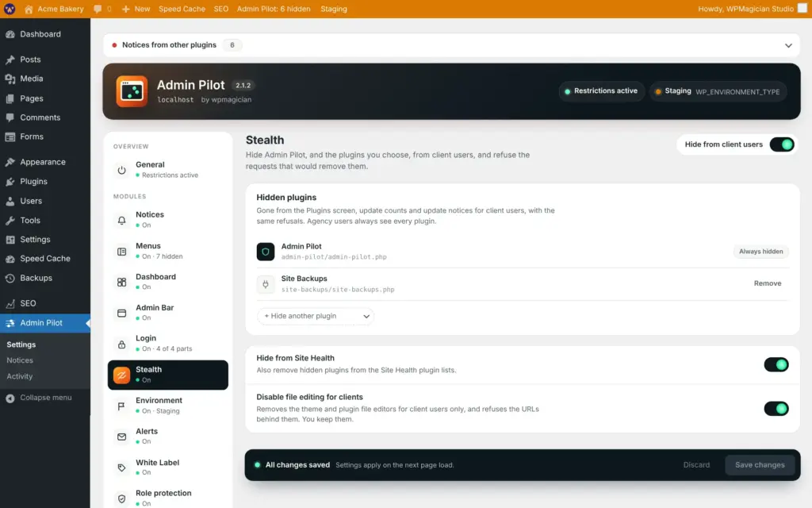
Task: Click the by wpmagician author text
Action: point(226,99)
